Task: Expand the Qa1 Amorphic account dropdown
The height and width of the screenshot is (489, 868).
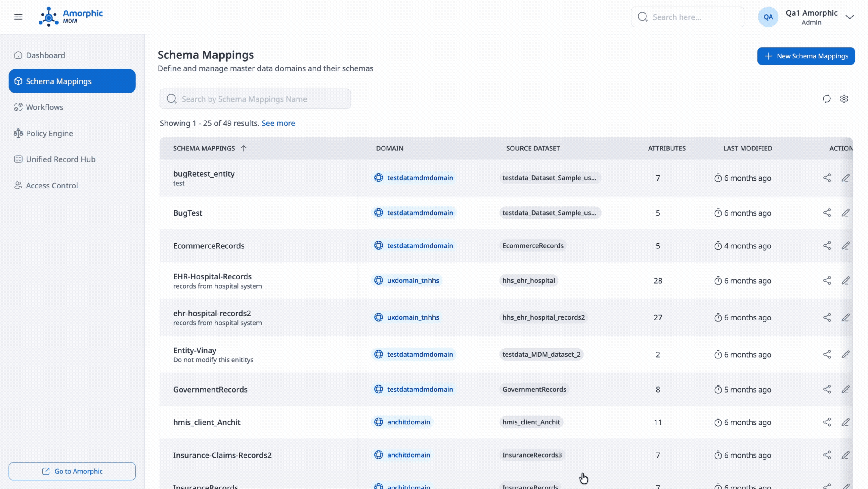Action: (x=850, y=17)
